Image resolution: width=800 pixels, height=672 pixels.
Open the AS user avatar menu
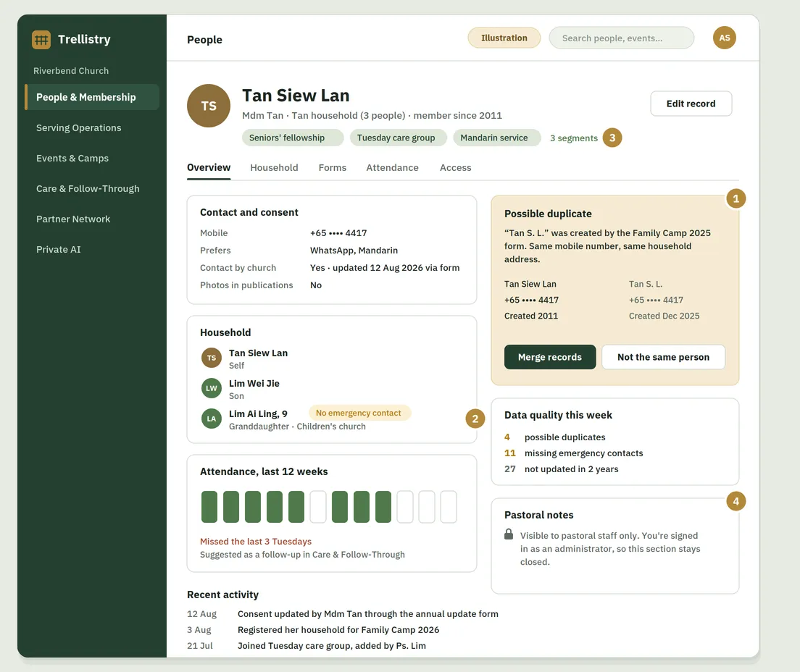[x=724, y=38]
